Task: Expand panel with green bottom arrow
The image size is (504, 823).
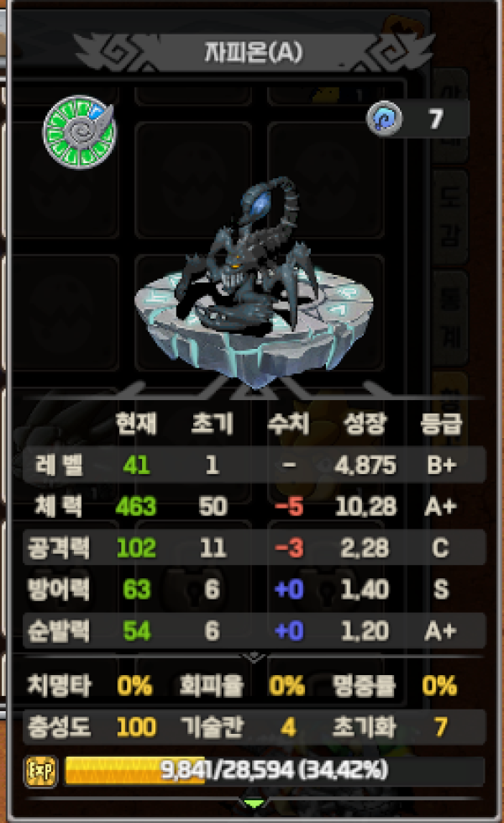Action: pyautogui.click(x=254, y=803)
